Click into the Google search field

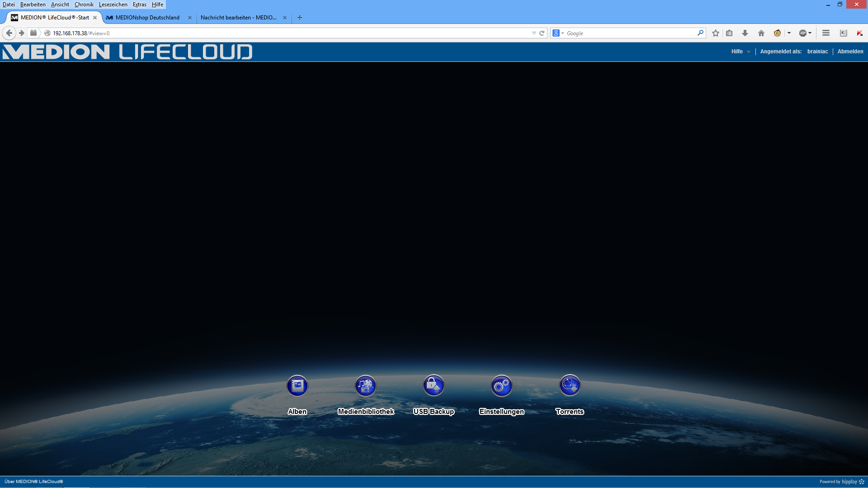point(628,33)
